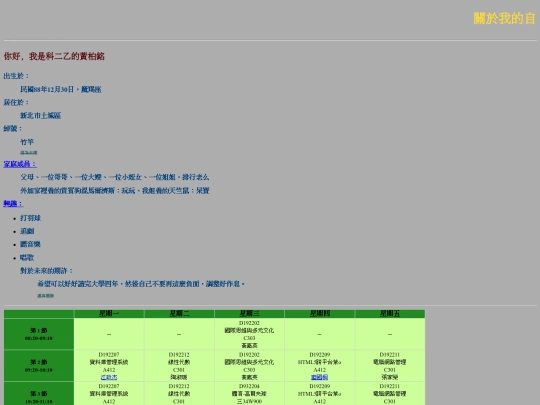Click the family line starting with 父母
The image size is (540, 405).
tap(114, 177)
